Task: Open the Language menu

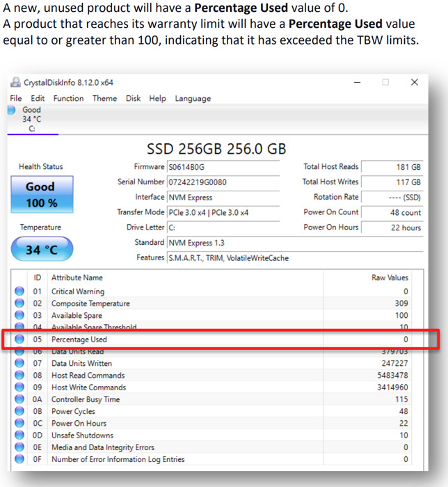Action: (x=193, y=99)
